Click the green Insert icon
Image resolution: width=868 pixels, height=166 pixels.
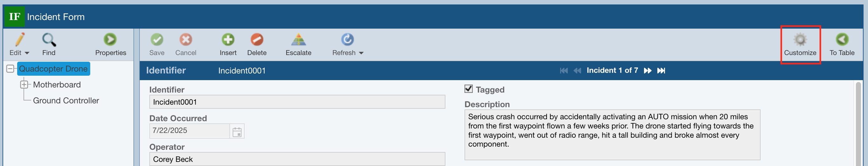tap(228, 40)
